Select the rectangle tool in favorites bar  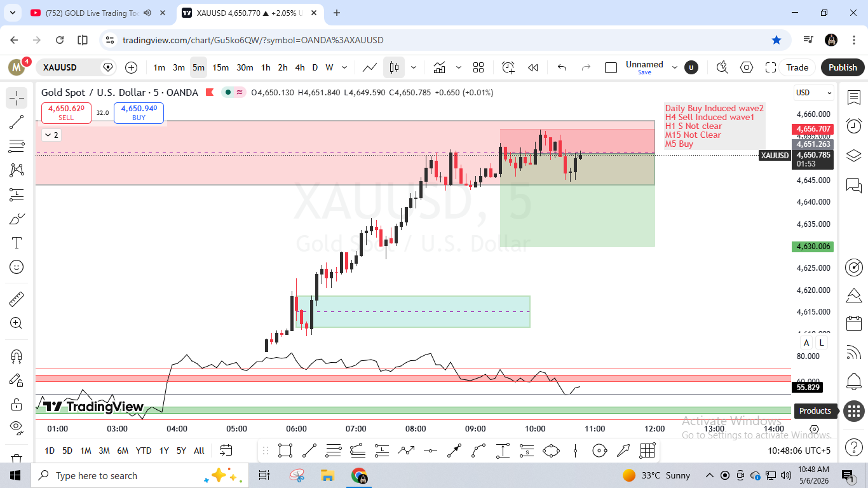[x=285, y=451]
